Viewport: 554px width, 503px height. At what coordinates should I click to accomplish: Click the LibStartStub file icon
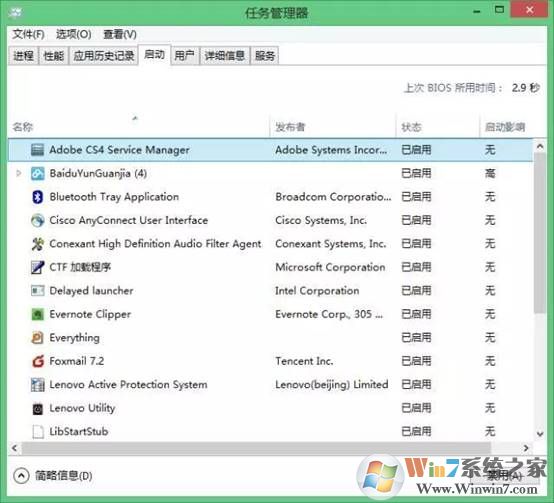(x=37, y=432)
